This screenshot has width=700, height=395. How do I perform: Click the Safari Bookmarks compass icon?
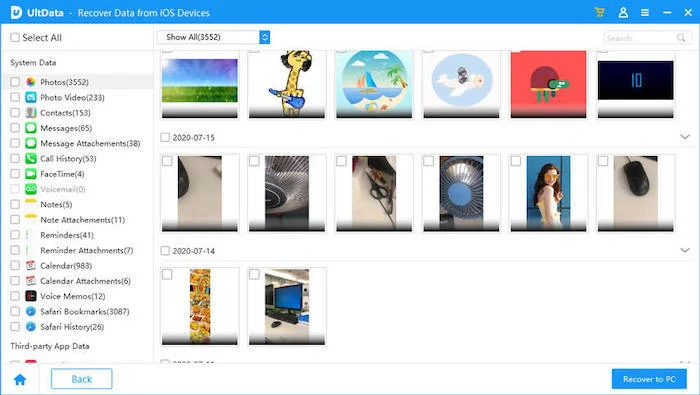[x=31, y=311]
